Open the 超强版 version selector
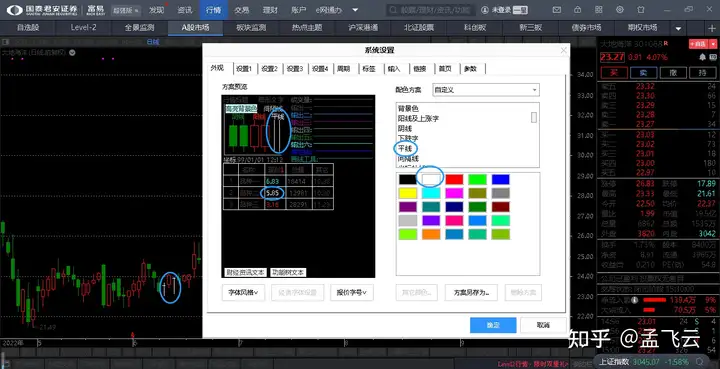 [x=125, y=10]
